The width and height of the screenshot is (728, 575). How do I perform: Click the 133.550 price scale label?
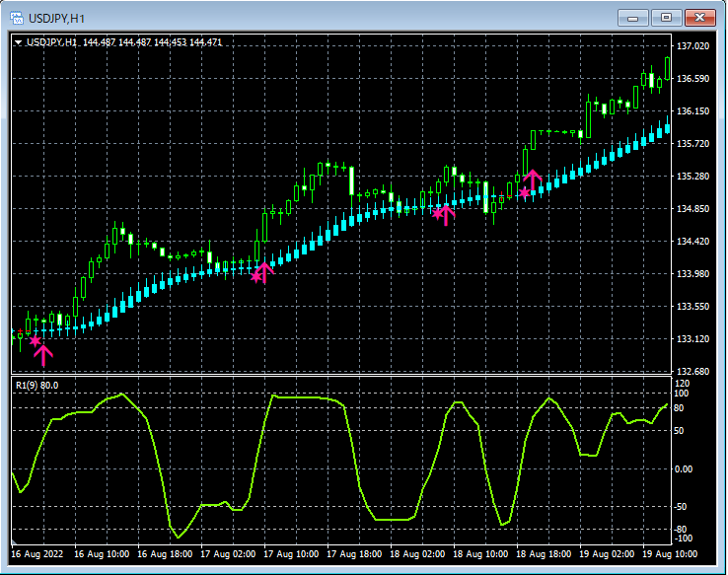(x=693, y=306)
